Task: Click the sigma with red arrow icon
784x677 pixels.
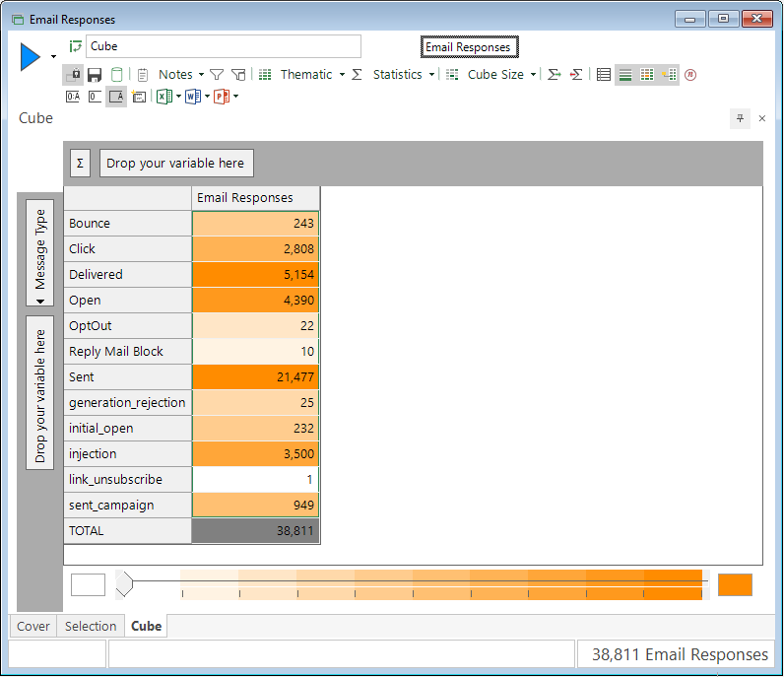Action: [576, 75]
